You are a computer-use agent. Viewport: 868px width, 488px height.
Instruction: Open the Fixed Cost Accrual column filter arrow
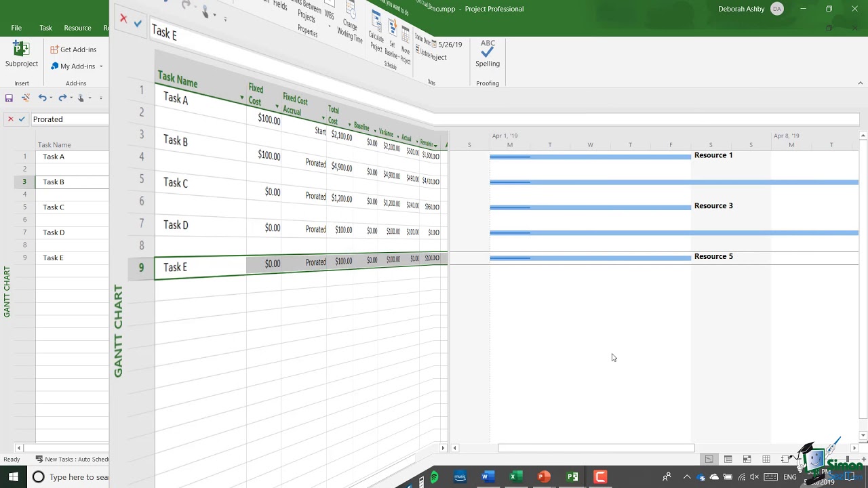click(323, 119)
